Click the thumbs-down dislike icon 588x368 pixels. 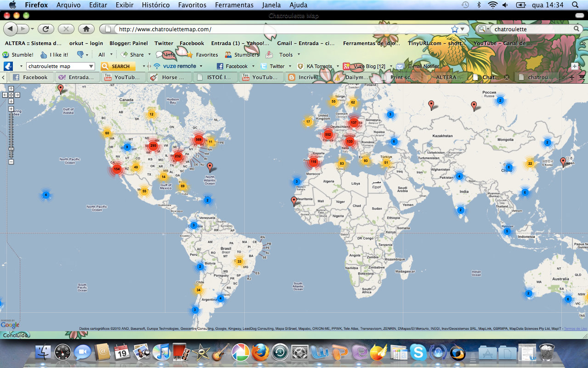80,54
